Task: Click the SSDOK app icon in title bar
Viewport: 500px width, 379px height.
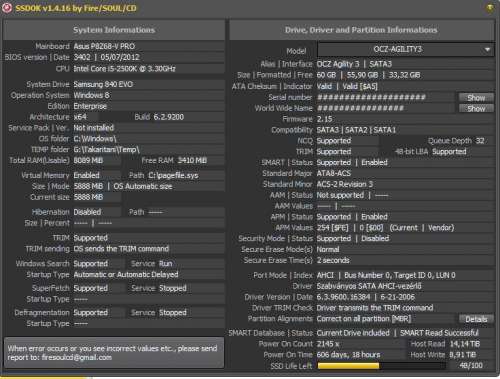Action: pos(7,8)
